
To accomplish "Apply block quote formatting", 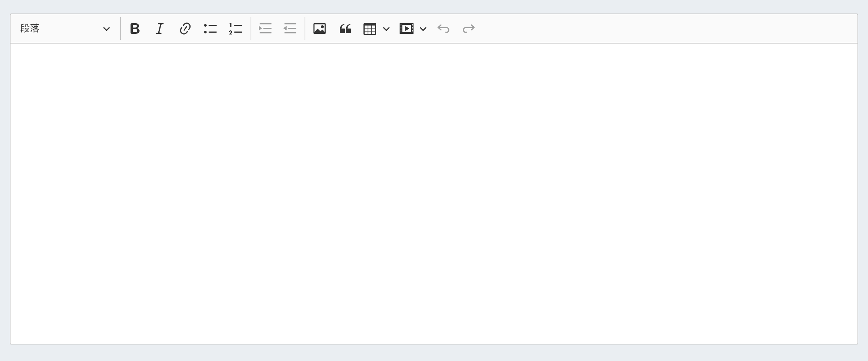I will 345,29.
